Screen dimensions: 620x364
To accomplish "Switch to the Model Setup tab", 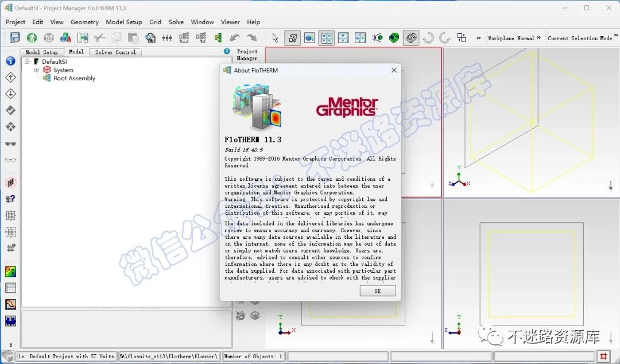I will click(x=41, y=52).
